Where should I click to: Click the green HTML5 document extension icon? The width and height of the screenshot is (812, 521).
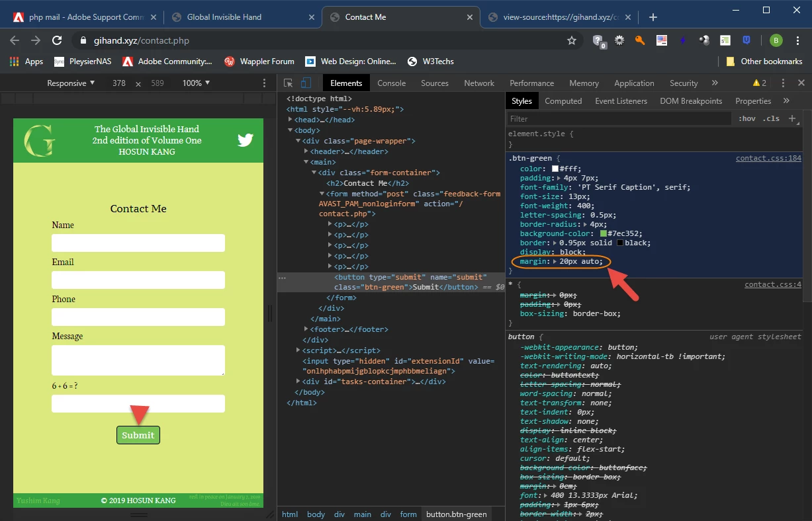point(725,40)
